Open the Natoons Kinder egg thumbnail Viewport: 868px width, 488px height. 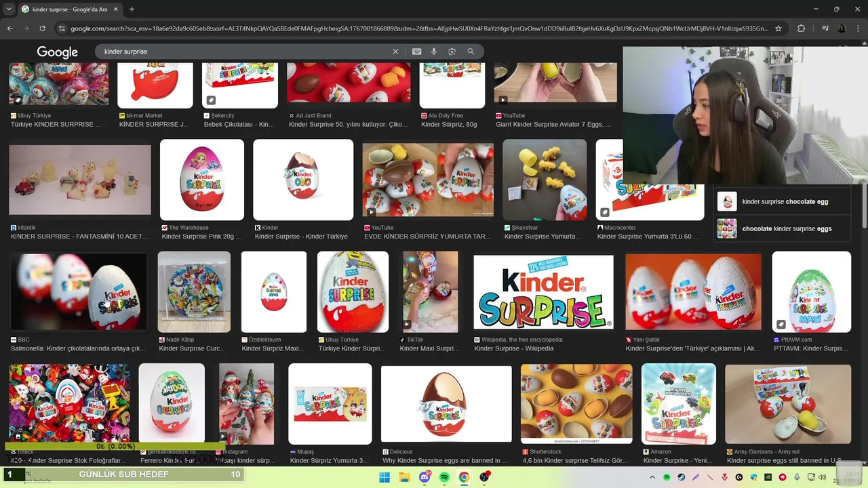172,404
